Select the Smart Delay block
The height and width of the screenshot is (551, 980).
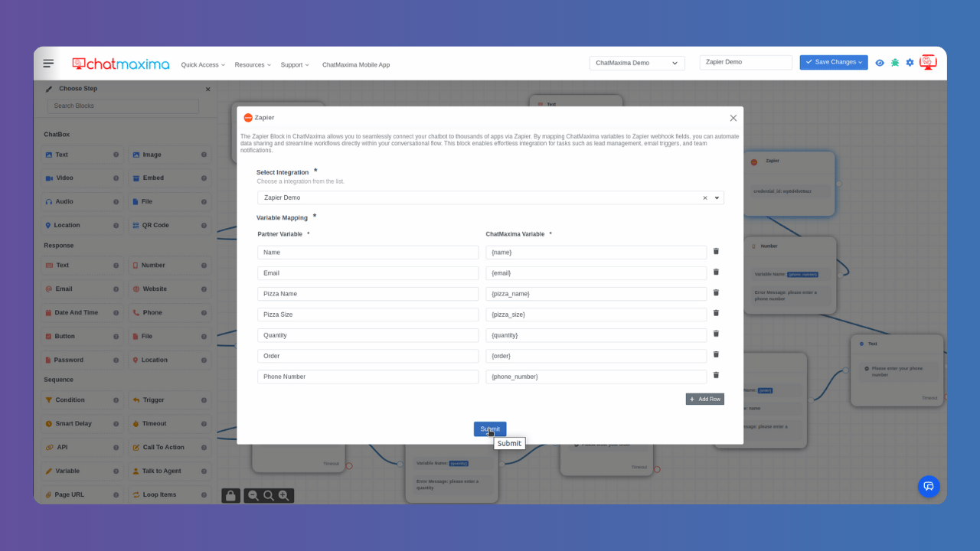pyautogui.click(x=82, y=423)
